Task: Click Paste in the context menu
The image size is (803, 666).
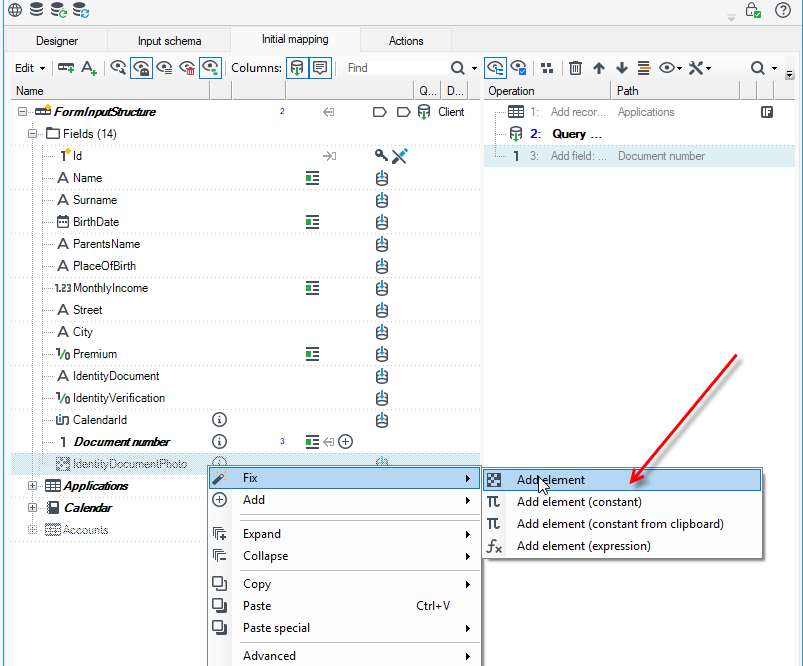Action: (345, 606)
